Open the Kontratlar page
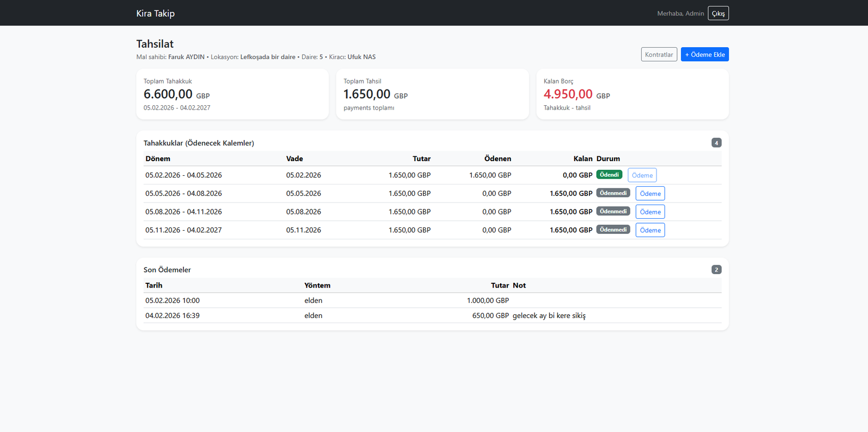Viewport: 868px width, 432px height. [x=659, y=55]
